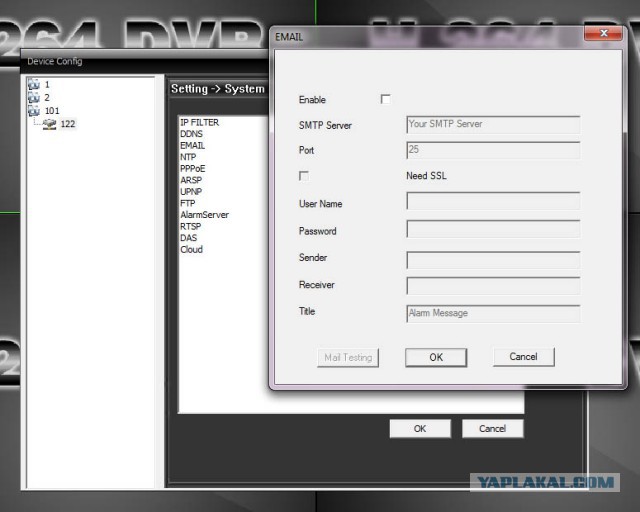The height and width of the screenshot is (512, 640).
Task: Click the Mail Testing button
Action: click(348, 358)
